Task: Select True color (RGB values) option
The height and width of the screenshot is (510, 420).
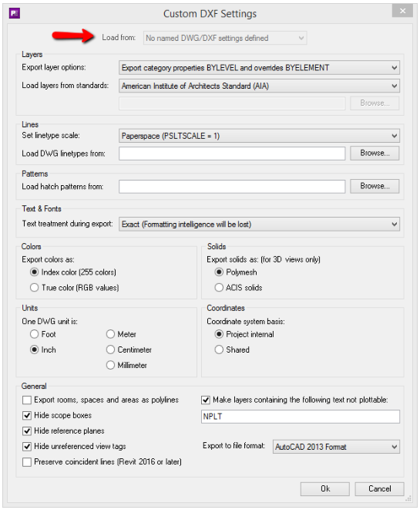Action: (35, 288)
